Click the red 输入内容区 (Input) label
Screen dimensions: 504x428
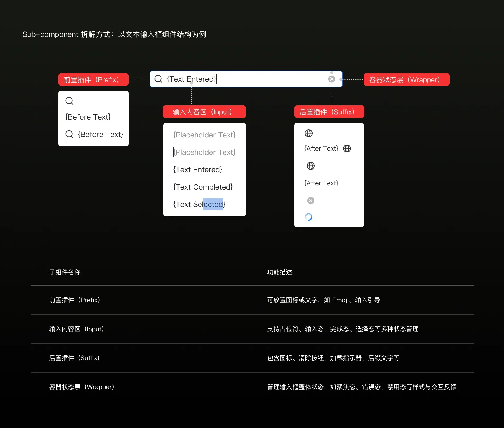coord(204,112)
